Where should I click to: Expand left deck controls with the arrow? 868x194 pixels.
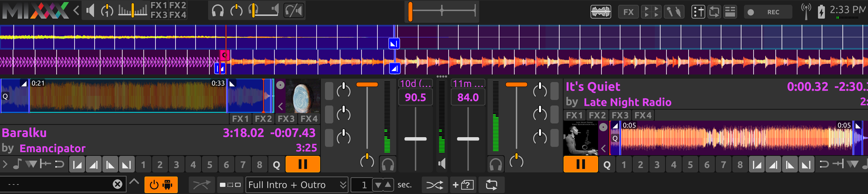[5, 164]
